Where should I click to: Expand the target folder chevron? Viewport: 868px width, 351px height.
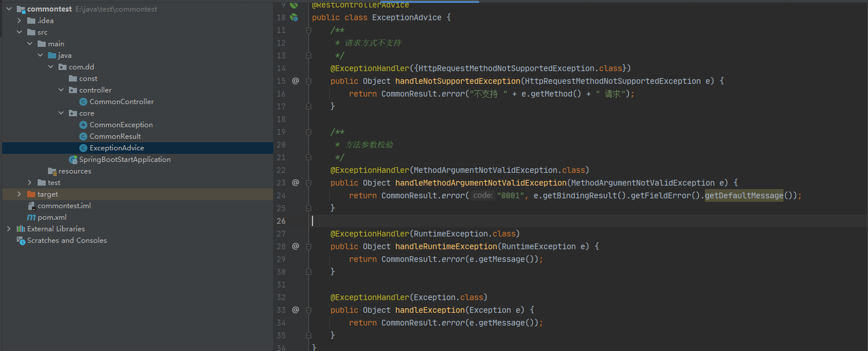click(19, 194)
